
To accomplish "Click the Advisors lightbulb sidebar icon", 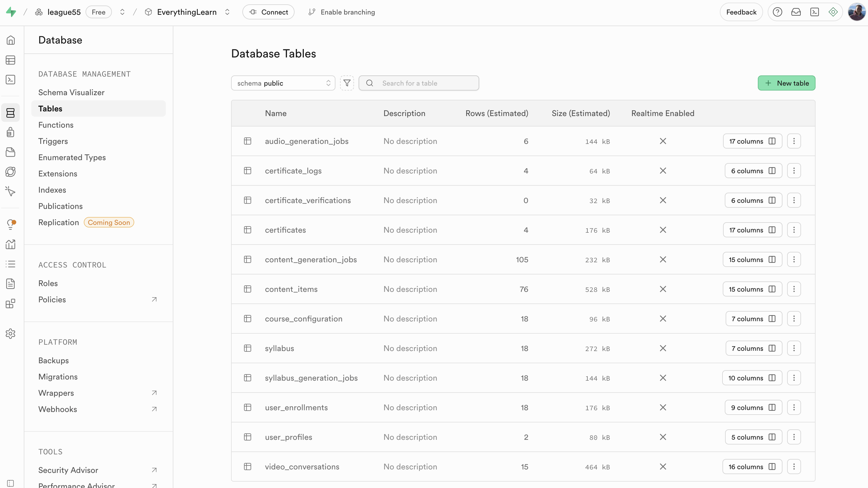I will [10, 224].
